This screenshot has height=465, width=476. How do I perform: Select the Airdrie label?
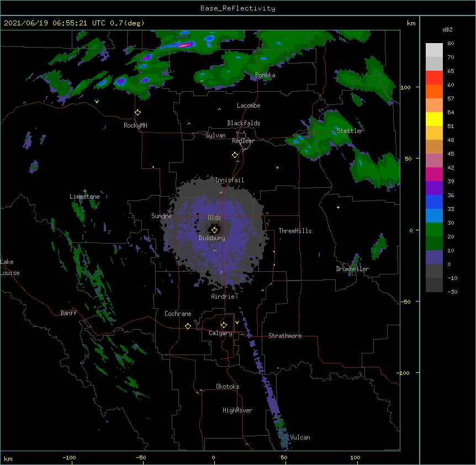coord(223,297)
